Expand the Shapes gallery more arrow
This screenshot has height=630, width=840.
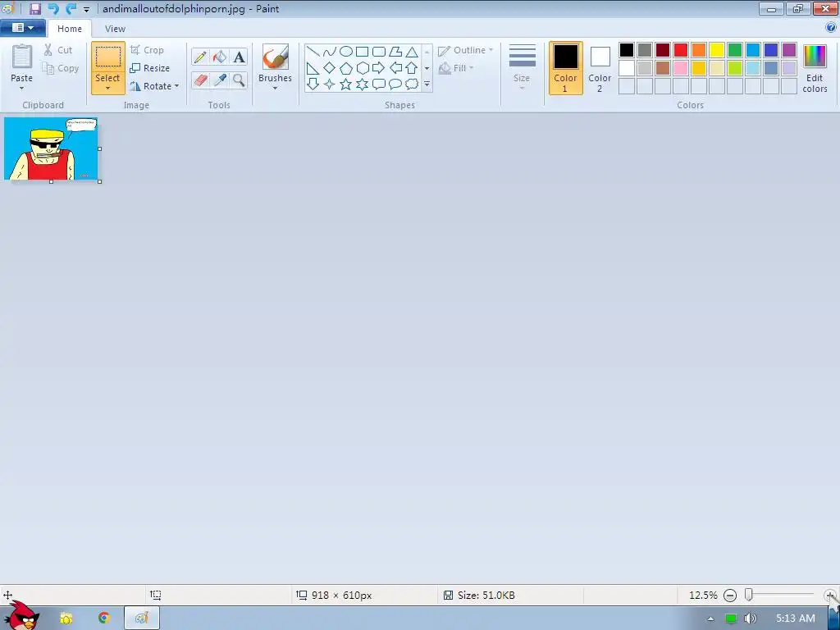[x=427, y=84]
